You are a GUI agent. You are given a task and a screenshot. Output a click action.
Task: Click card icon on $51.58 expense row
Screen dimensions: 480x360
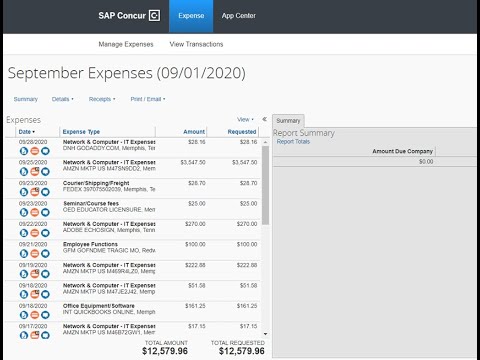35,294
